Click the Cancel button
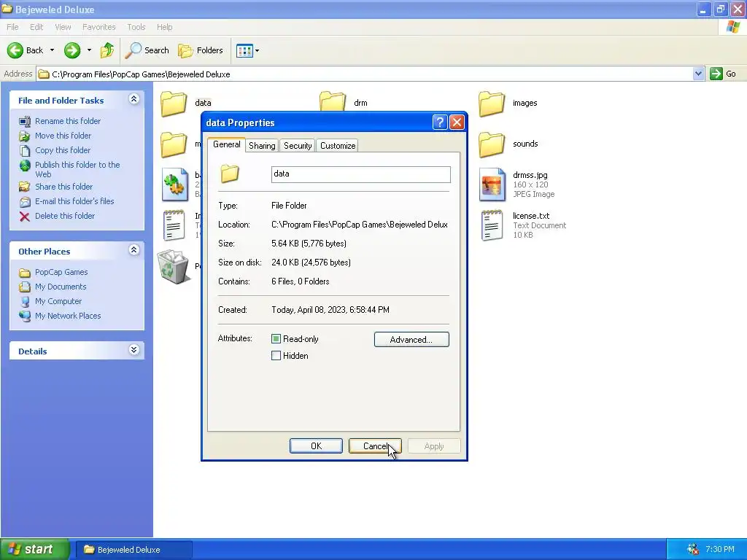The width and height of the screenshot is (747, 560). click(375, 446)
